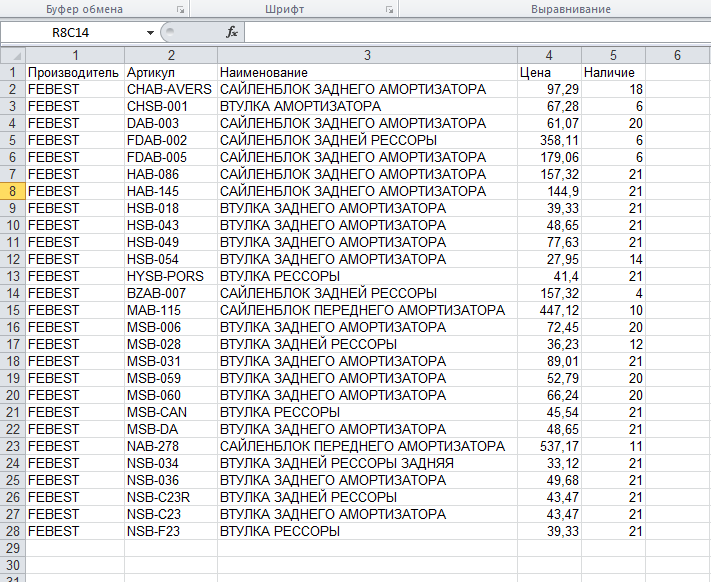
Task: Select cell with article NAB-278
Action: click(171, 446)
